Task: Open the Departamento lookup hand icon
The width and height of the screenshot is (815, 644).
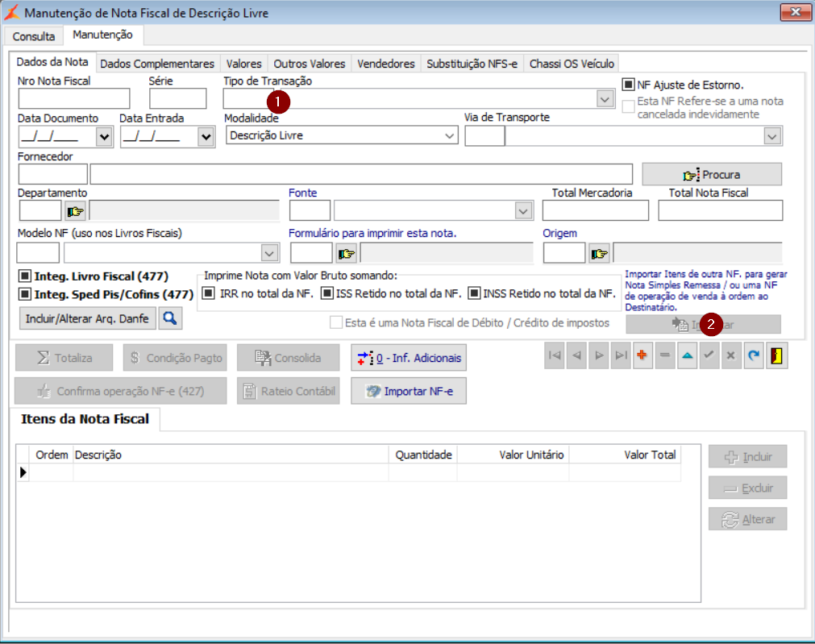Action: click(x=75, y=211)
